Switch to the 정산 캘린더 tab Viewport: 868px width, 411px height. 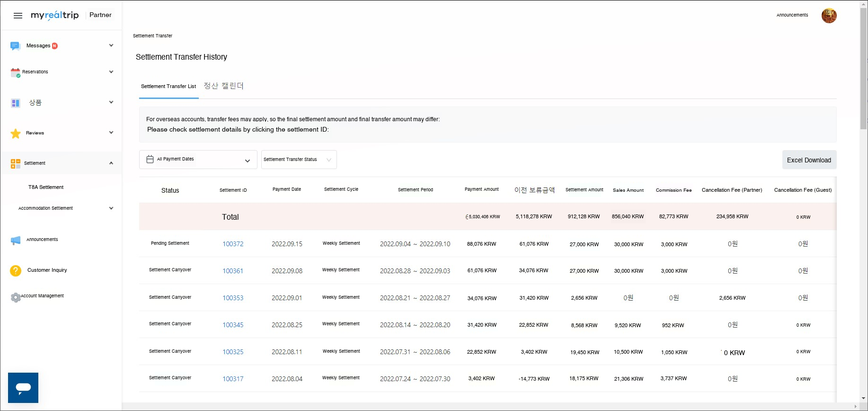pyautogui.click(x=223, y=86)
